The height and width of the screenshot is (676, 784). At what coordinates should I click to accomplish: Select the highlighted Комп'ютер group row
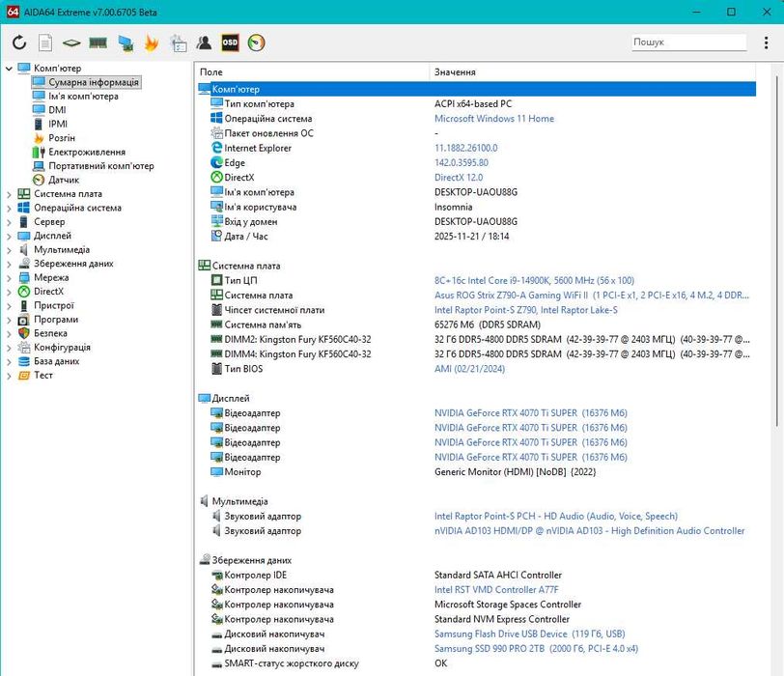point(477,89)
